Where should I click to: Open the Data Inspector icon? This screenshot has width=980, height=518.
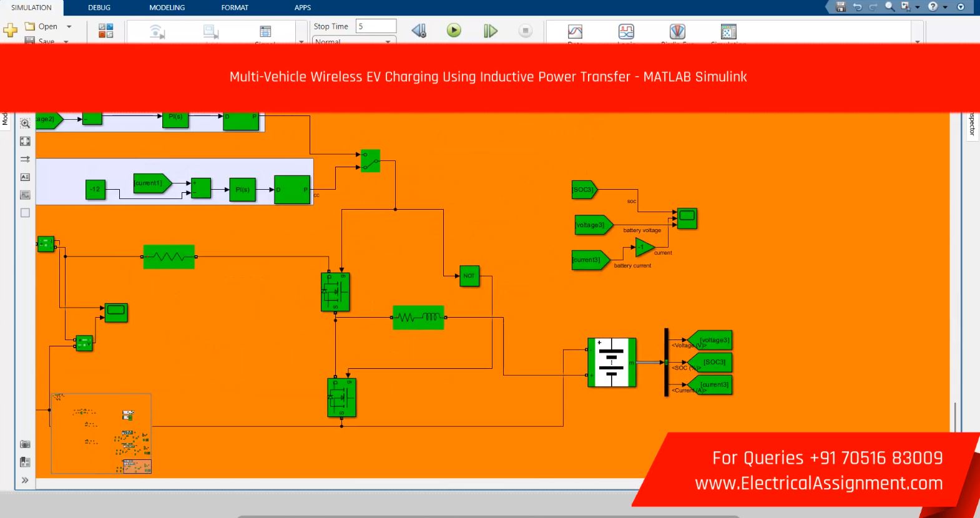tap(575, 31)
